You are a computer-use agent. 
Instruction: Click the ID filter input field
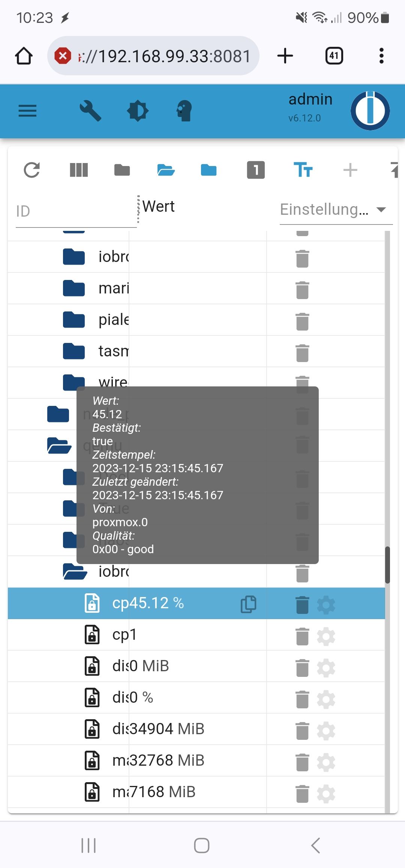(76, 212)
